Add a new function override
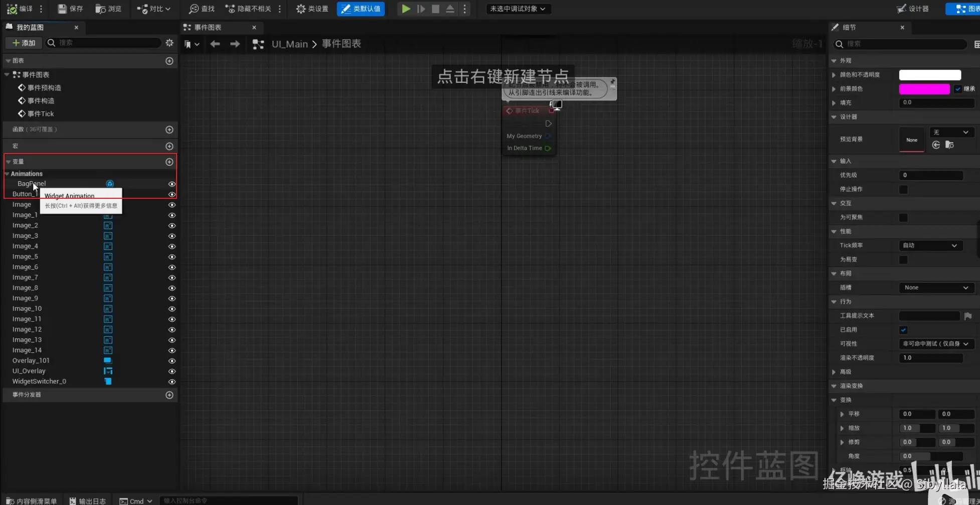Screen dimensions: 980x505 coord(170,130)
